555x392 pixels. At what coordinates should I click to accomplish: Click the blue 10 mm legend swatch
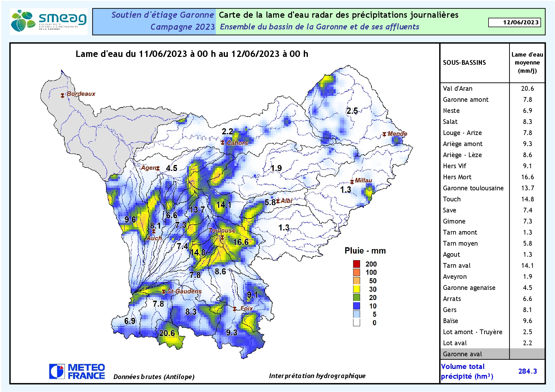357,306
